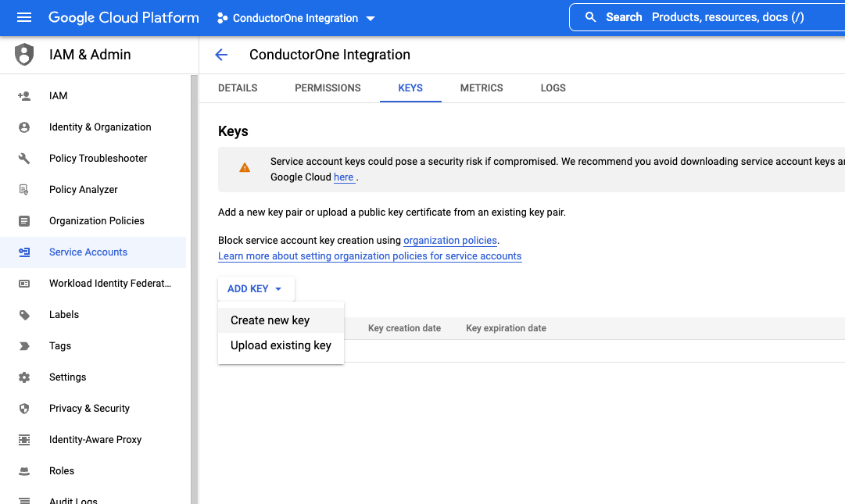Viewport: 845px width, 504px height.
Task: Open Learn more about setting organization policies
Action: pyautogui.click(x=370, y=256)
